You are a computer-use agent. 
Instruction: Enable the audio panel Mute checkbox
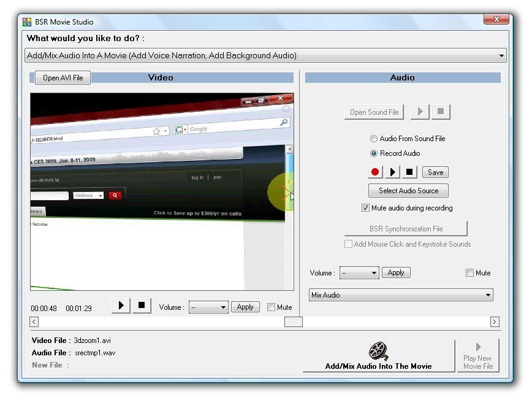[469, 273]
